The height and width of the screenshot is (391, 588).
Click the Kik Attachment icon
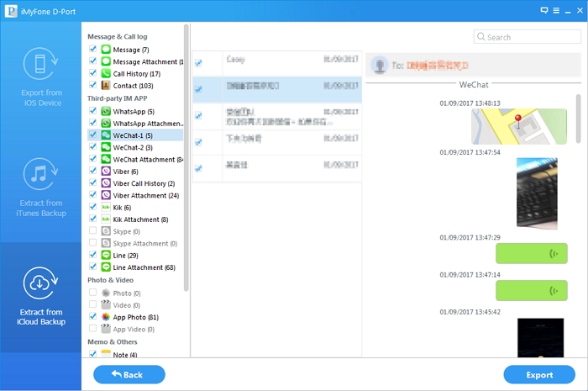click(106, 219)
